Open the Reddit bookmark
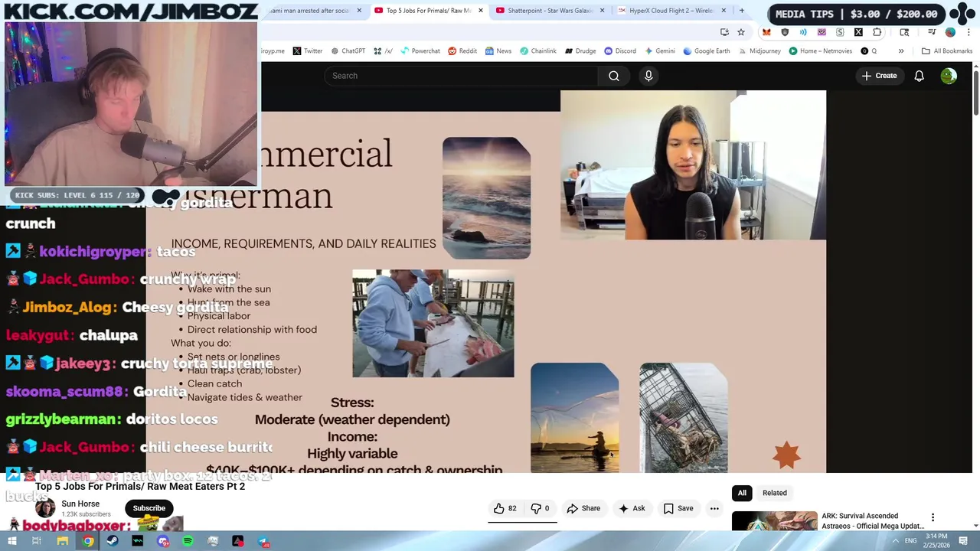Viewport: 980px width, 551px height. (462, 51)
